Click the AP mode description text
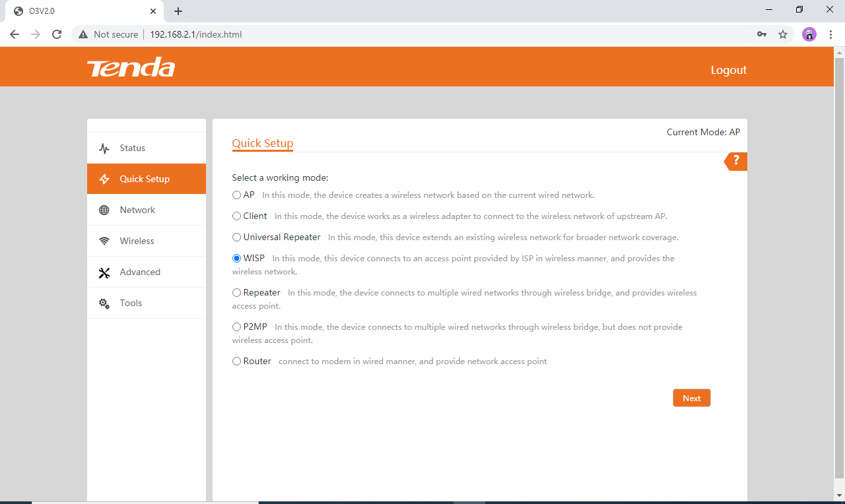Image resolution: width=845 pixels, height=504 pixels. (428, 195)
